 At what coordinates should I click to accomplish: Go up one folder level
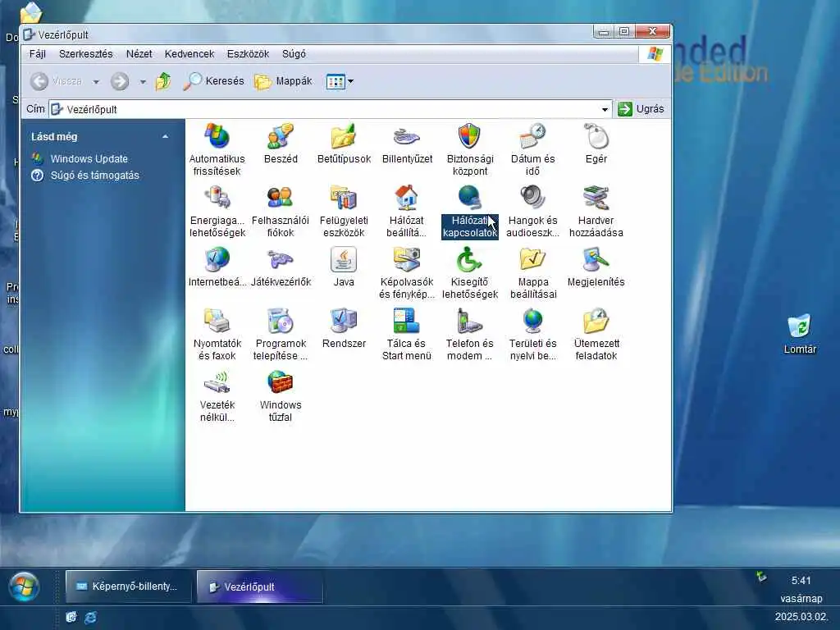pyautogui.click(x=163, y=81)
